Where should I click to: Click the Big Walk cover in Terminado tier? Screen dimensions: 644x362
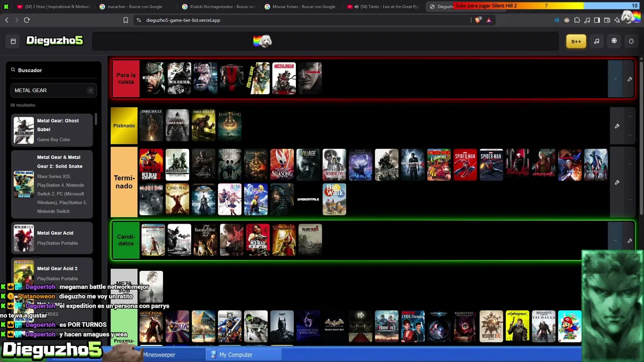pyautogui.click(x=335, y=200)
